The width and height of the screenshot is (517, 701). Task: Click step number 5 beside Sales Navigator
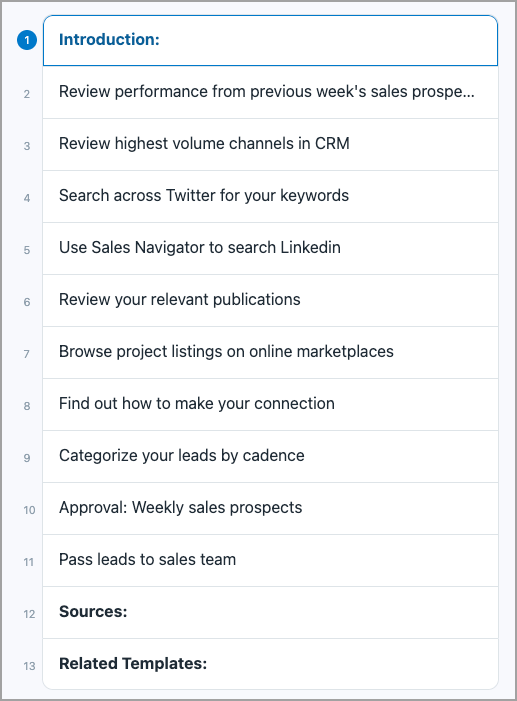(x=27, y=250)
